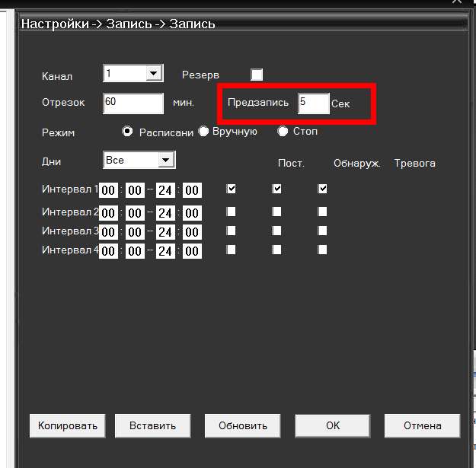The height and width of the screenshot is (468, 476).
Task: Toggle the third checkbox in Интервал 1 row
Action: click(x=323, y=188)
